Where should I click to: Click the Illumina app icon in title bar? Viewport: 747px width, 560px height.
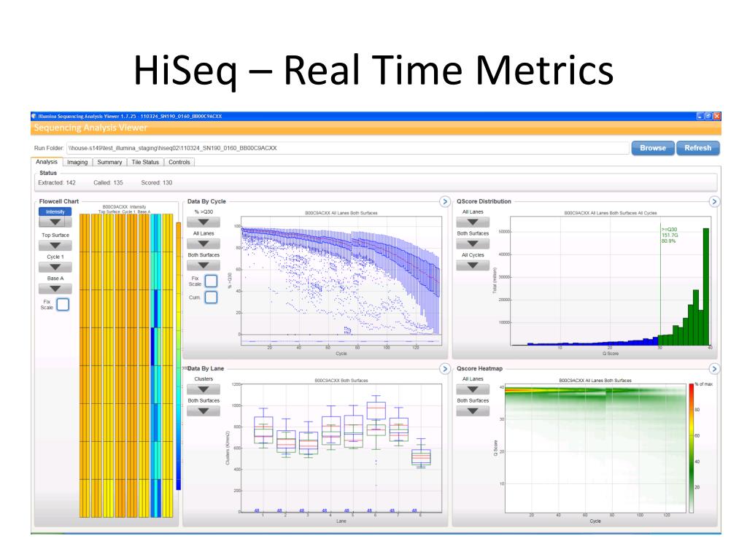[x=34, y=116]
